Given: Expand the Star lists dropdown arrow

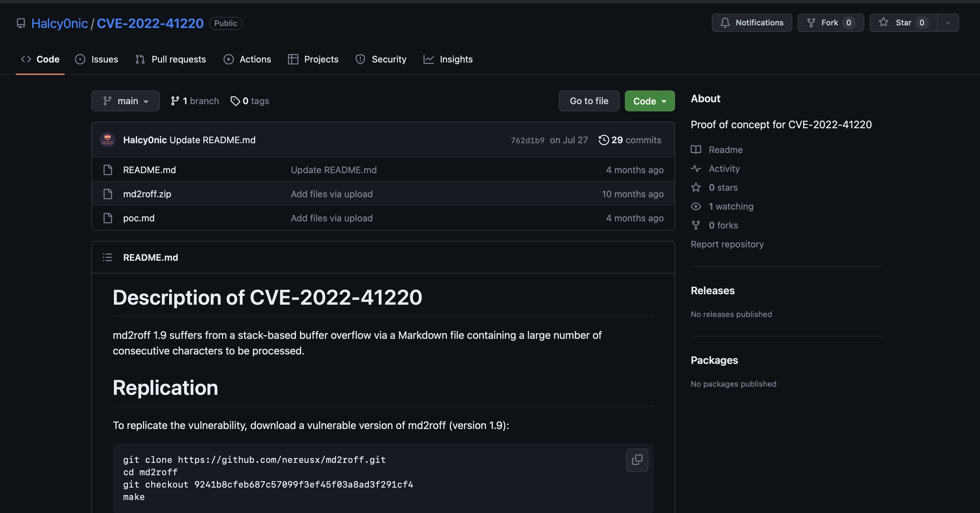Looking at the screenshot, I should click(x=948, y=23).
